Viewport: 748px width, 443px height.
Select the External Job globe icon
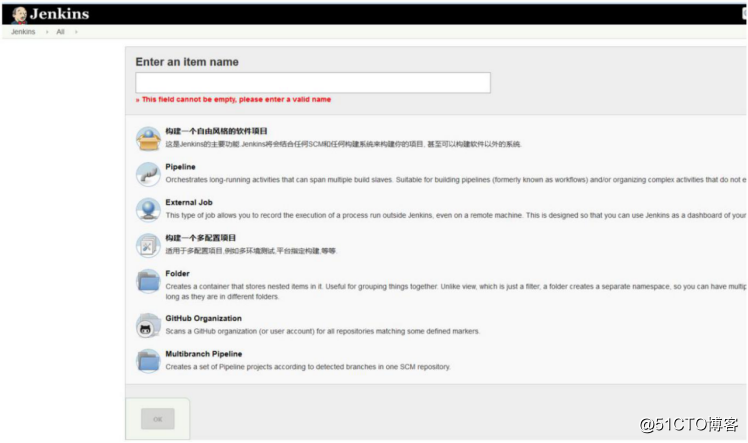(148, 210)
